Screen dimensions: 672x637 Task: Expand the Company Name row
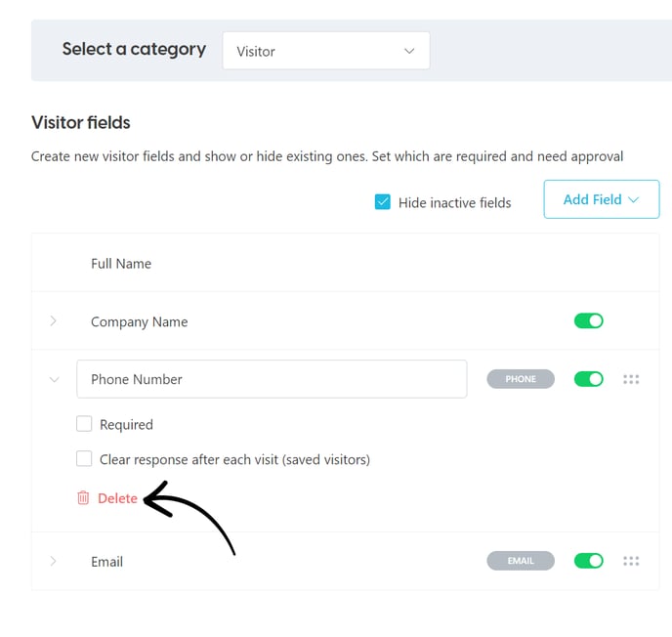tap(53, 320)
